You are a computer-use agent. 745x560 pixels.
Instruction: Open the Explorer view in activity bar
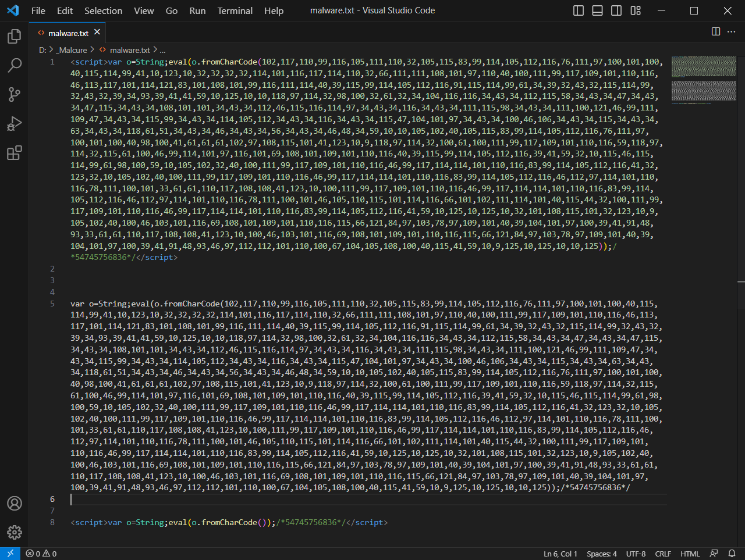[15, 37]
